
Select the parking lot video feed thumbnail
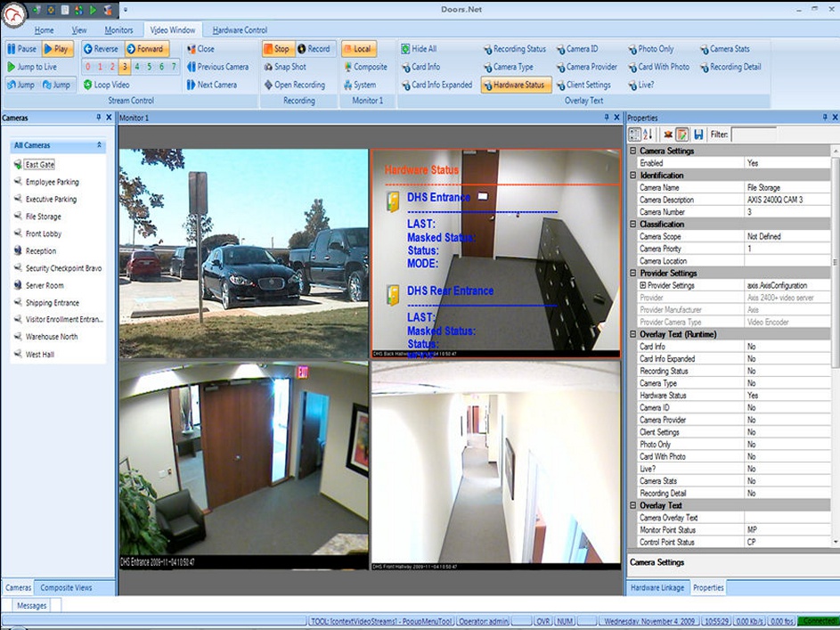(244, 253)
